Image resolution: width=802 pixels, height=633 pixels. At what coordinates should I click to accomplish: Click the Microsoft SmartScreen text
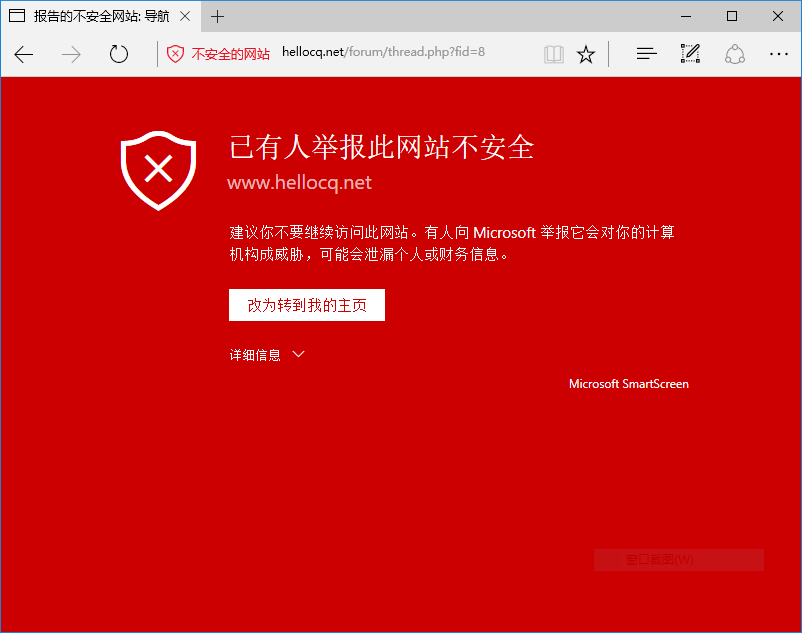(629, 384)
